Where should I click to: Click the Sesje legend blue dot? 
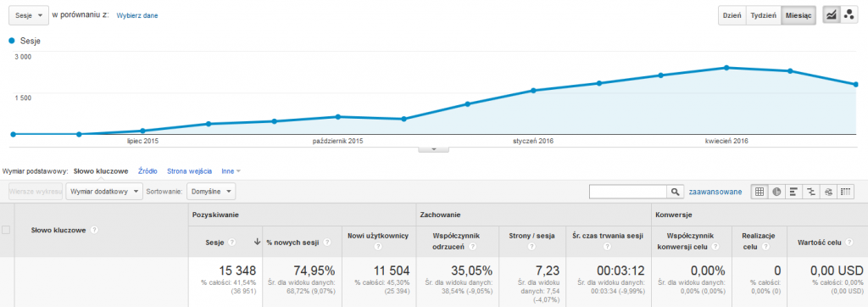tap(12, 41)
